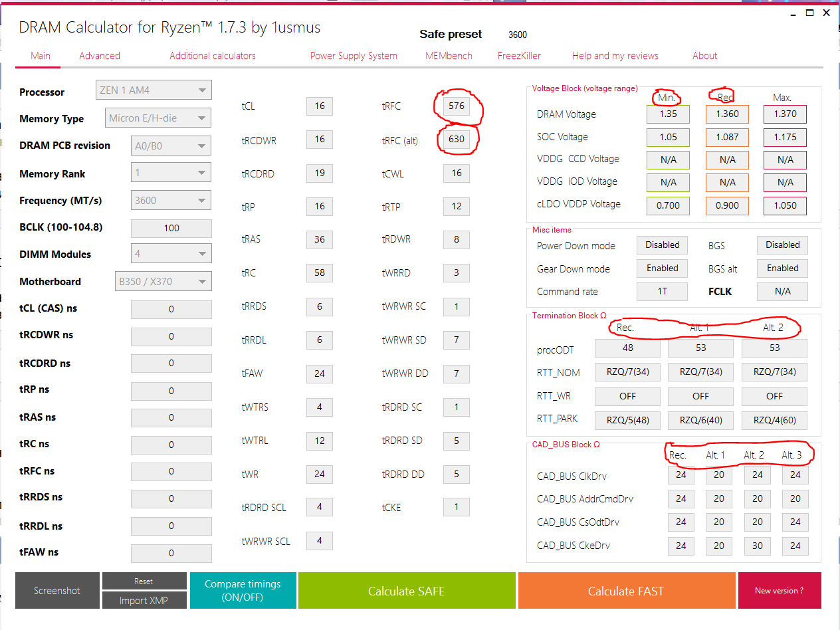Expand the Memory Type dropdown
This screenshot has width=840, height=630.
tap(158, 118)
